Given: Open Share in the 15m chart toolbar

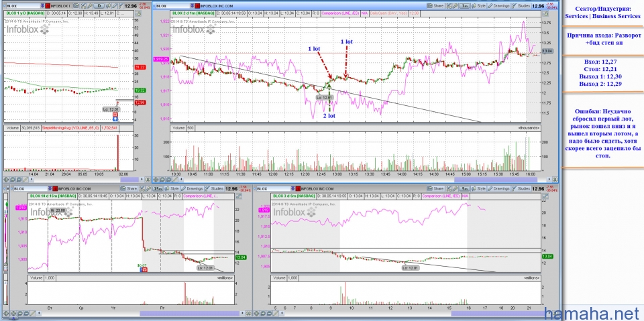Looking at the screenshot, I should coord(129,188).
